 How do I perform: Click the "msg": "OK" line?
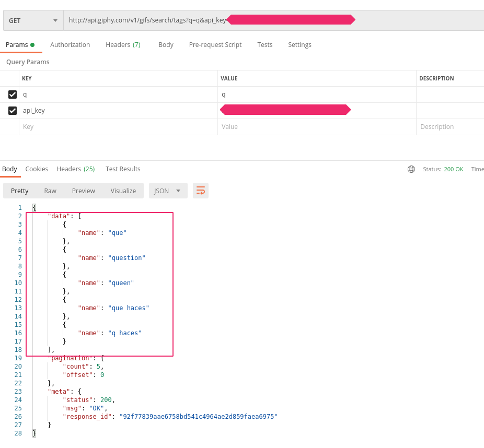tap(85, 408)
